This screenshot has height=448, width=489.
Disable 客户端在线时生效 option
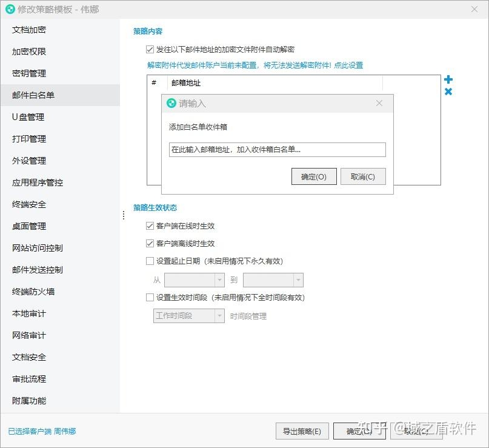click(150, 226)
